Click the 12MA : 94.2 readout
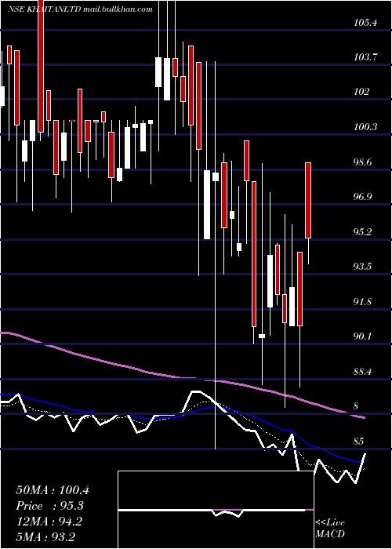 49,522
